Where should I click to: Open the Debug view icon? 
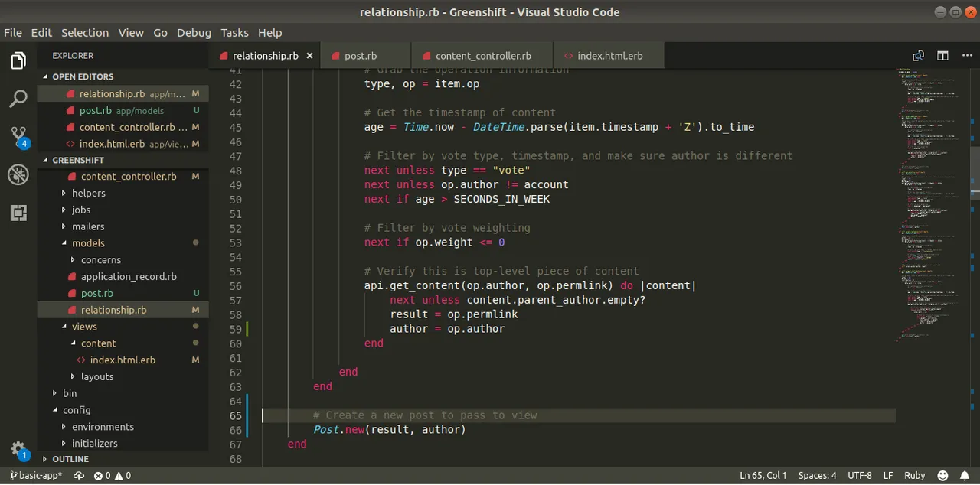click(18, 175)
